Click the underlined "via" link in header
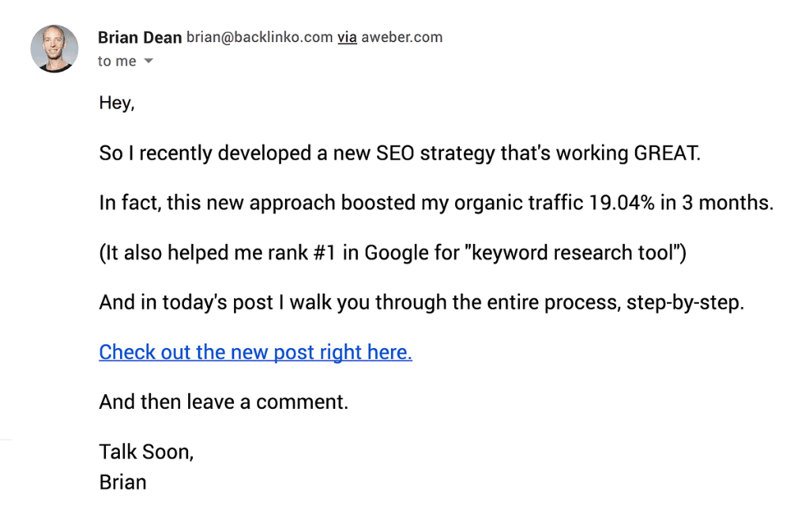Viewport: 809px width, 532px height. point(347,37)
